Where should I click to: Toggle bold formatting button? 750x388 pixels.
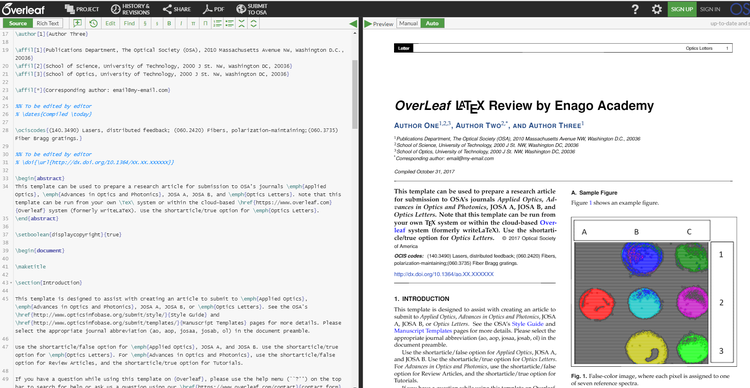pos(169,23)
